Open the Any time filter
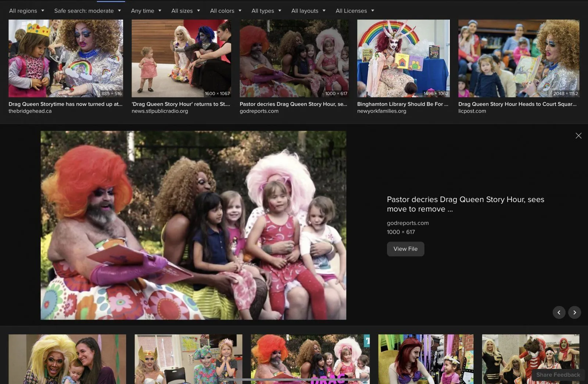 (146, 11)
